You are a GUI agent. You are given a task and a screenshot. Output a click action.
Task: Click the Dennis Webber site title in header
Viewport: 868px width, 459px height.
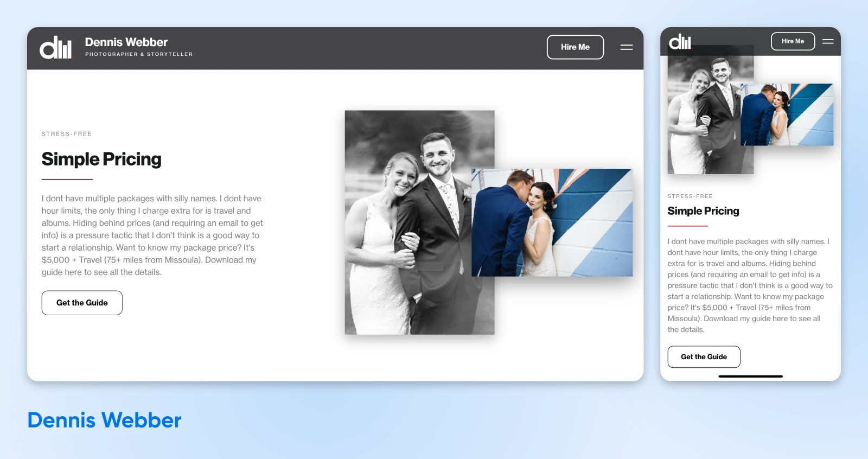pos(126,42)
